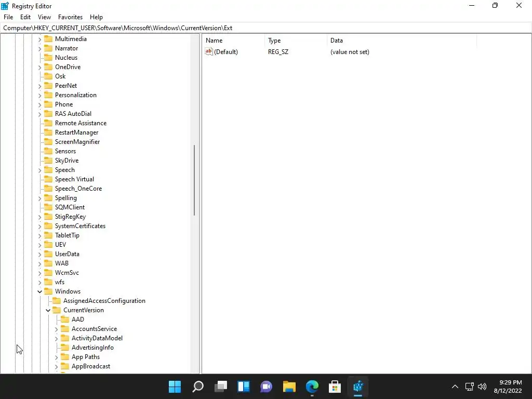532x399 pixels.
Task: Click the REG_SZ type cell
Action: tap(278, 52)
